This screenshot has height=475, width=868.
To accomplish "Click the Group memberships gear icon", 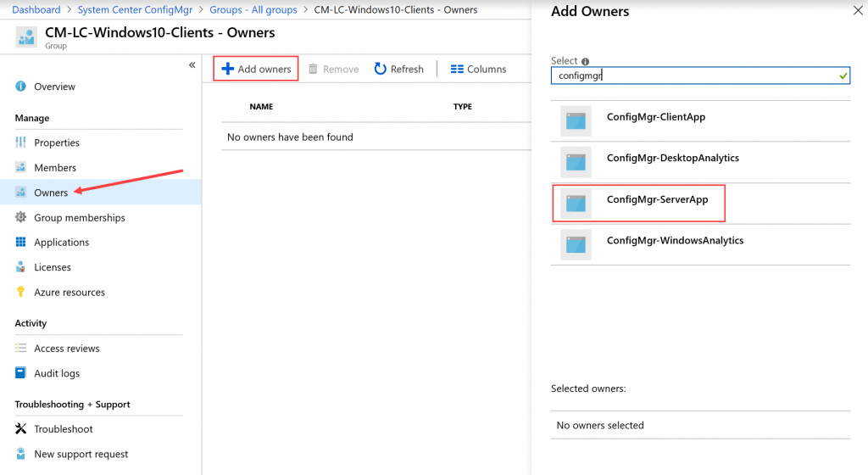I will 20,217.
